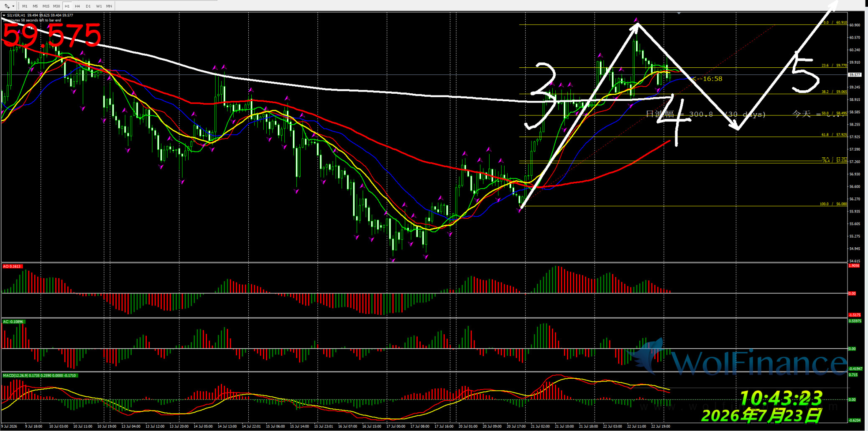This screenshot has height=431, width=868.
Task: Click the active H1 timeframe button
Action: coord(67,6)
